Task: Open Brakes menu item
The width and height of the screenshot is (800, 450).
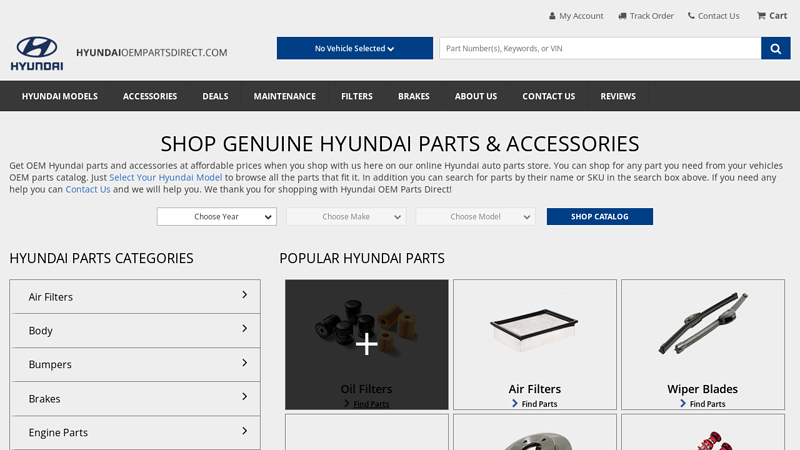Action: (414, 96)
